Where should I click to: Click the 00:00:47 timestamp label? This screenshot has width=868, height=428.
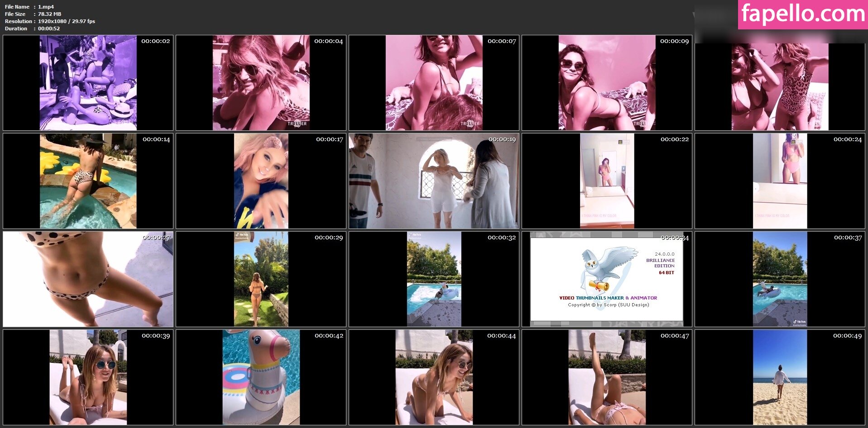674,336
